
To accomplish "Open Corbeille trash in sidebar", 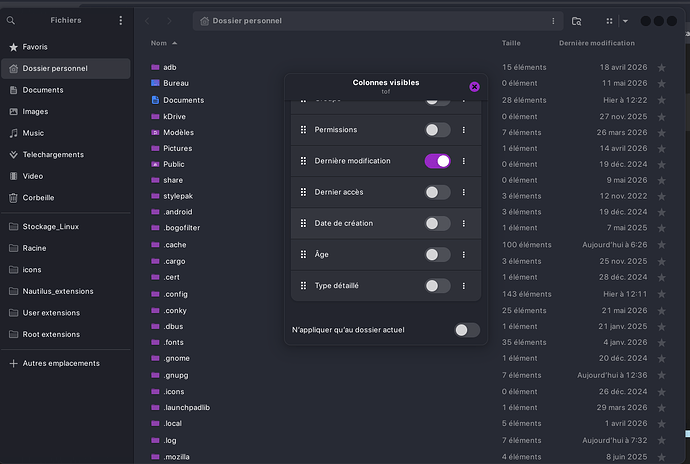I will pos(66,198).
